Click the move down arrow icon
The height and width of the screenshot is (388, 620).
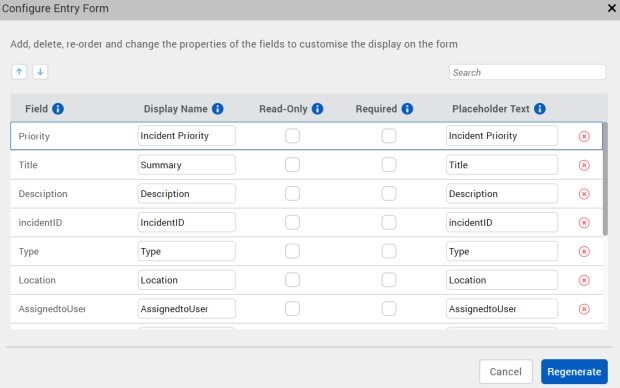[40, 72]
